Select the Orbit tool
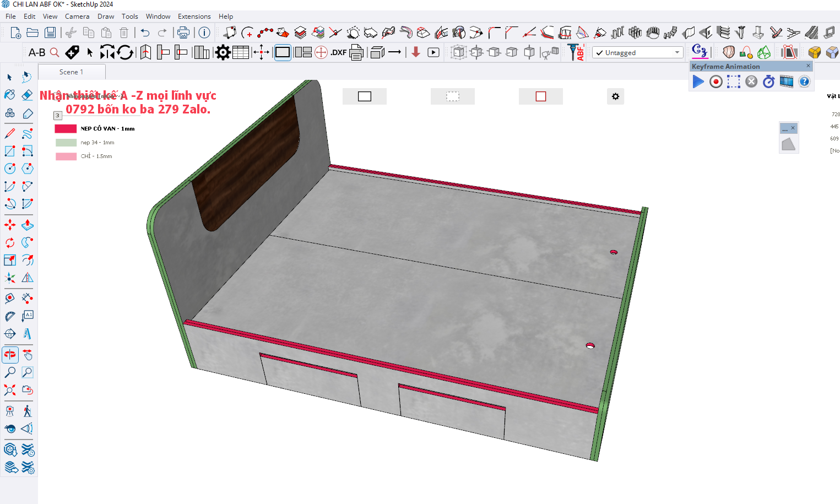The height and width of the screenshot is (504, 840). coord(10,355)
